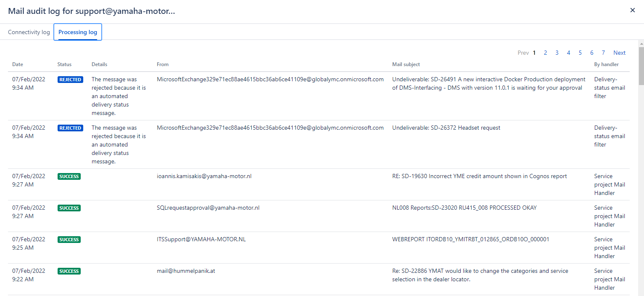The image size is (644, 296).
Task: Click subject 'Re: SD-22886 YMAT would like to change'
Action: click(x=480, y=275)
